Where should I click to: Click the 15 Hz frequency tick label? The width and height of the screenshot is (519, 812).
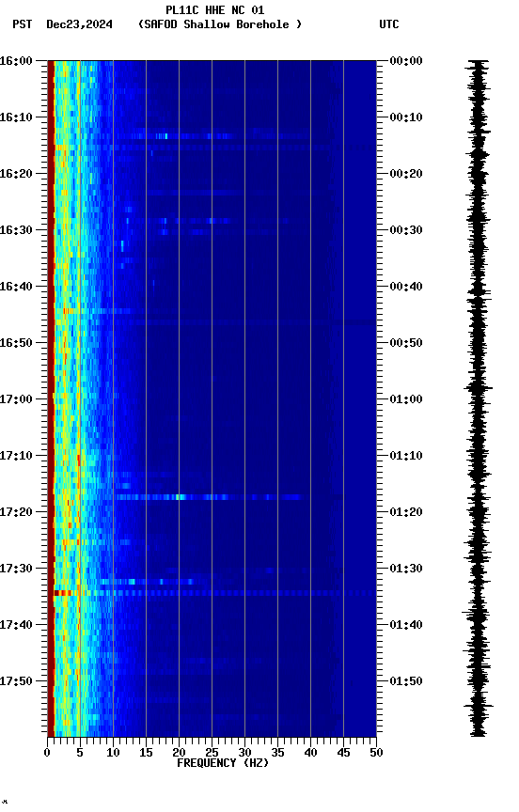pos(146,753)
